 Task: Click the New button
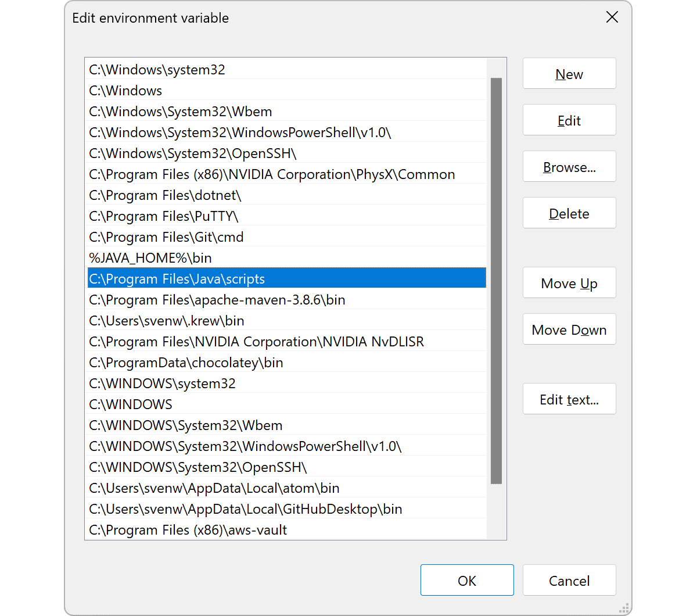569,74
